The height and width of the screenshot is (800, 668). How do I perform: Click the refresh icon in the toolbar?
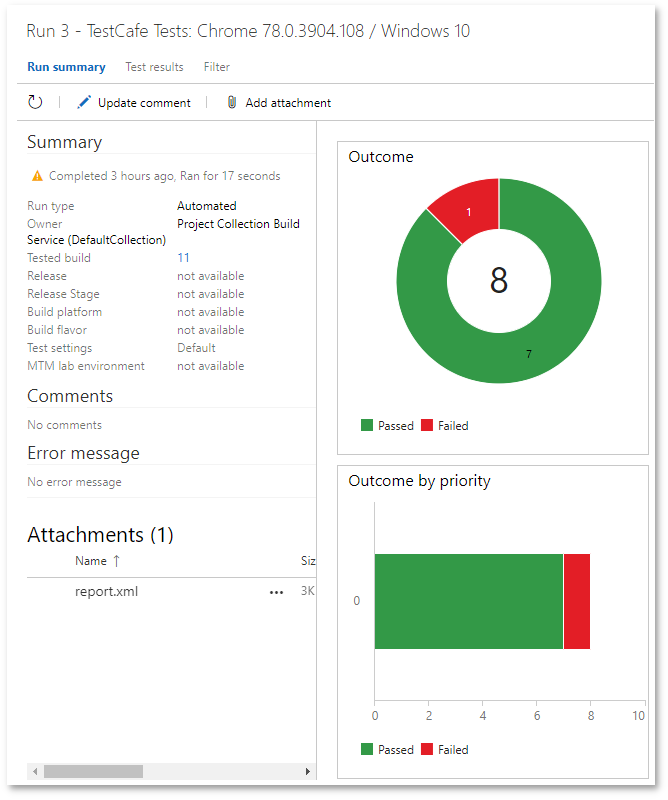coord(35,102)
